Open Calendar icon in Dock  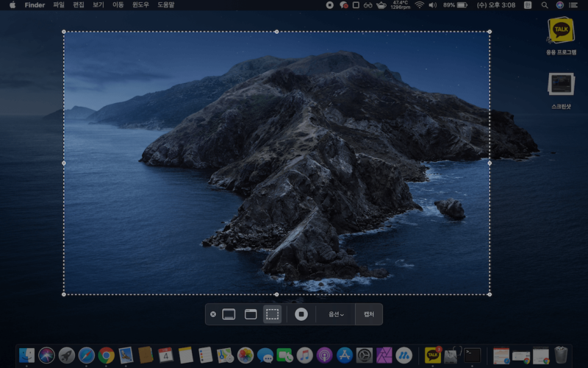click(166, 355)
